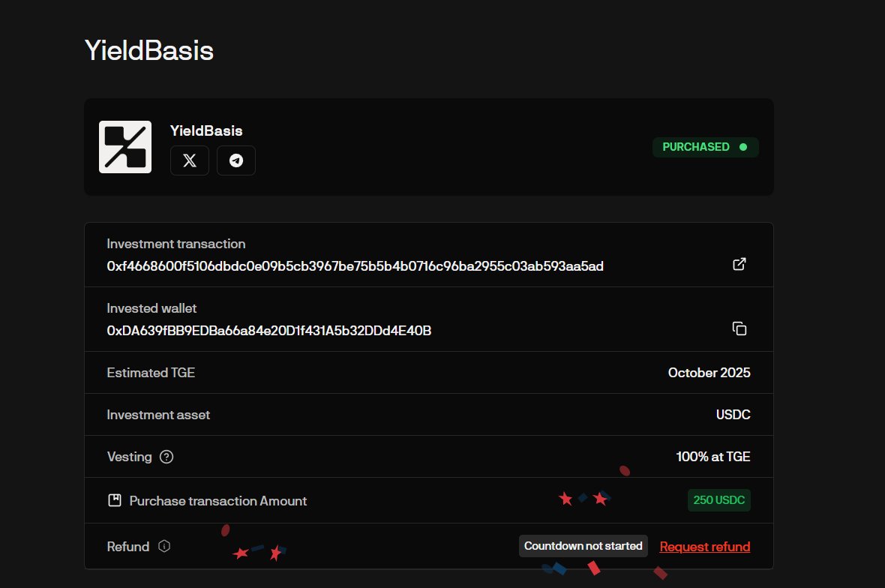Copy the invested wallet address
This screenshot has height=588, width=885.
pyautogui.click(x=739, y=328)
